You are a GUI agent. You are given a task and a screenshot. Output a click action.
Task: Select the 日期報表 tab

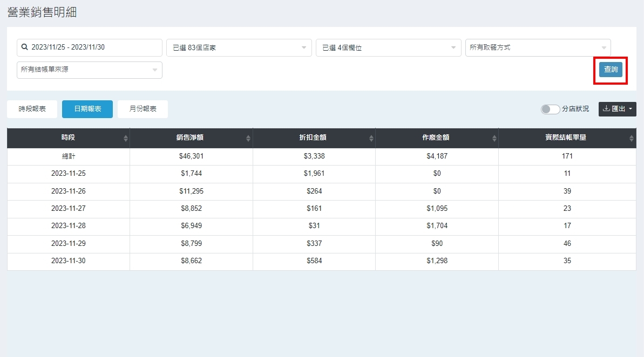coord(87,109)
